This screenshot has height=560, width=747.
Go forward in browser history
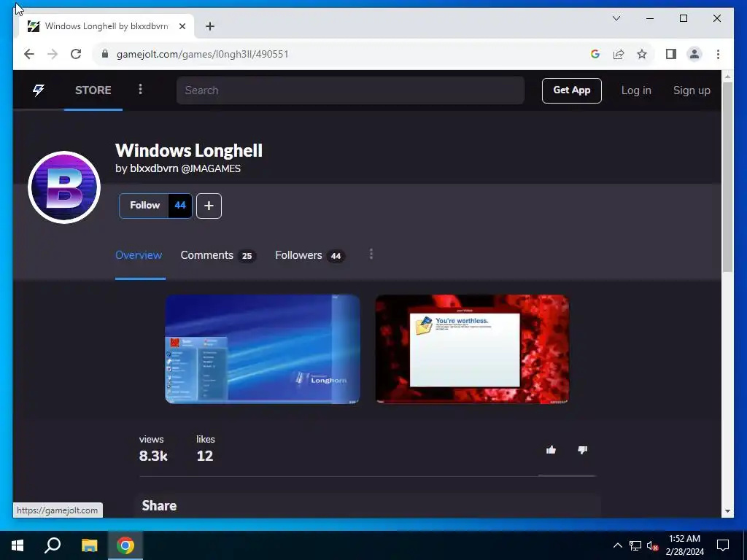53,54
